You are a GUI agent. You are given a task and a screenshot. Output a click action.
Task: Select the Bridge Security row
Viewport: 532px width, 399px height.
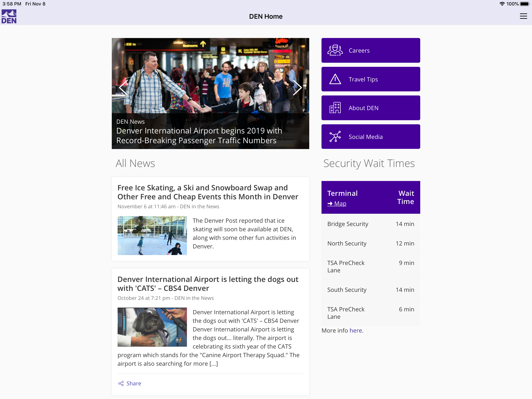[x=371, y=224]
